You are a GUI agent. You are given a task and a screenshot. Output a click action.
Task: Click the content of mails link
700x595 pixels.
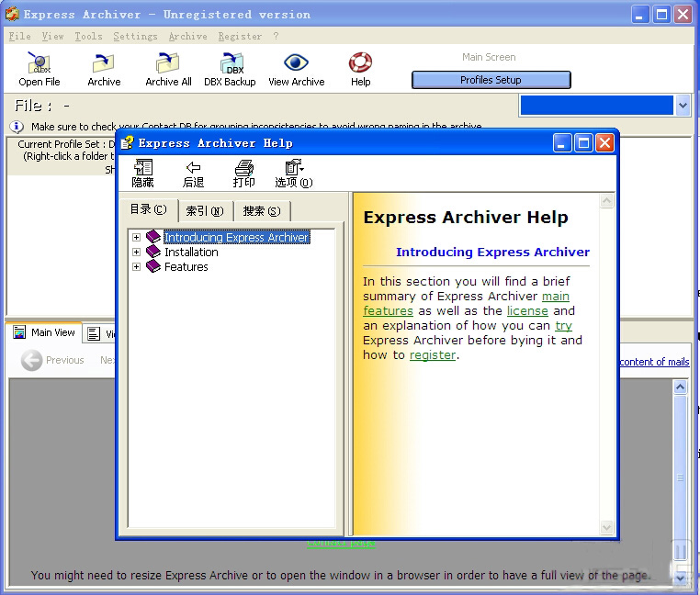point(654,362)
